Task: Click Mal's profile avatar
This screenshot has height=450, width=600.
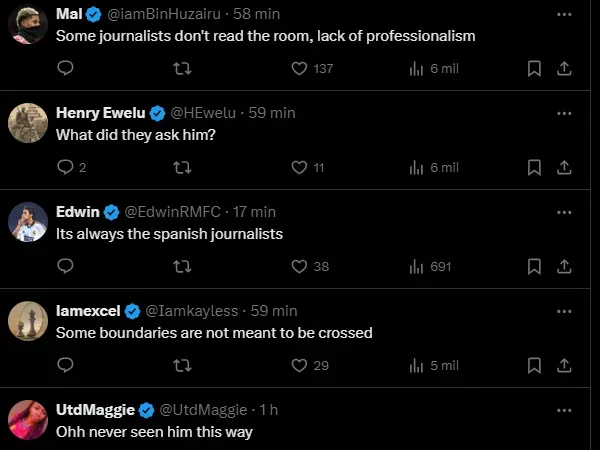Action: click(27, 25)
